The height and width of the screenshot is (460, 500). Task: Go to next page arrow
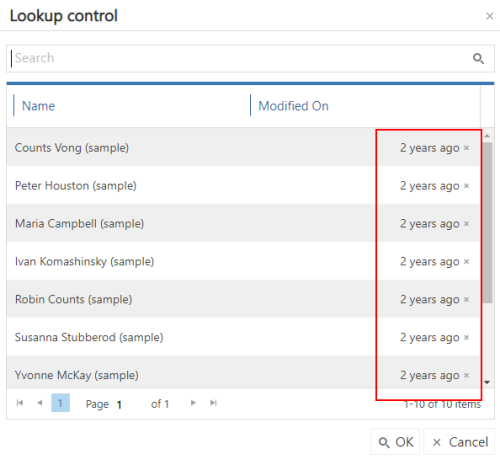pyautogui.click(x=193, y=403)
